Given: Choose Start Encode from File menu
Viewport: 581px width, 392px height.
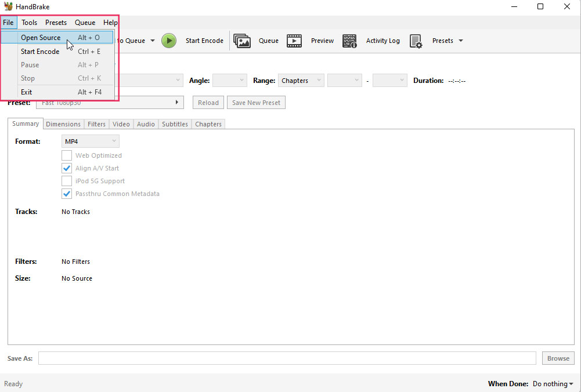Looking at the screenshot, I should pyautogui.click(x=57, y=52).
